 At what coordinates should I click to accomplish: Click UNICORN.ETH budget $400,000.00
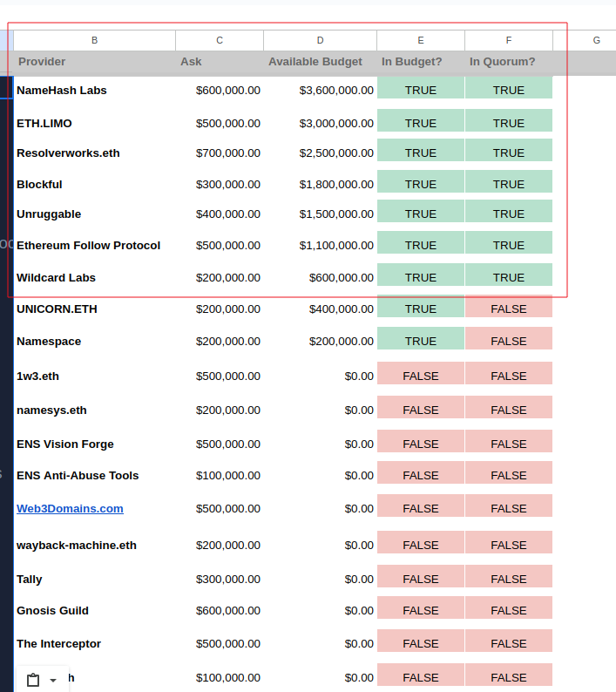(341, 309)
